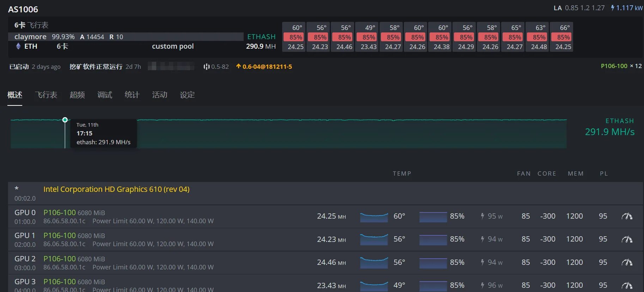Click GPU 3 hashrate 23.43 MH

click(x=331, y=285)
